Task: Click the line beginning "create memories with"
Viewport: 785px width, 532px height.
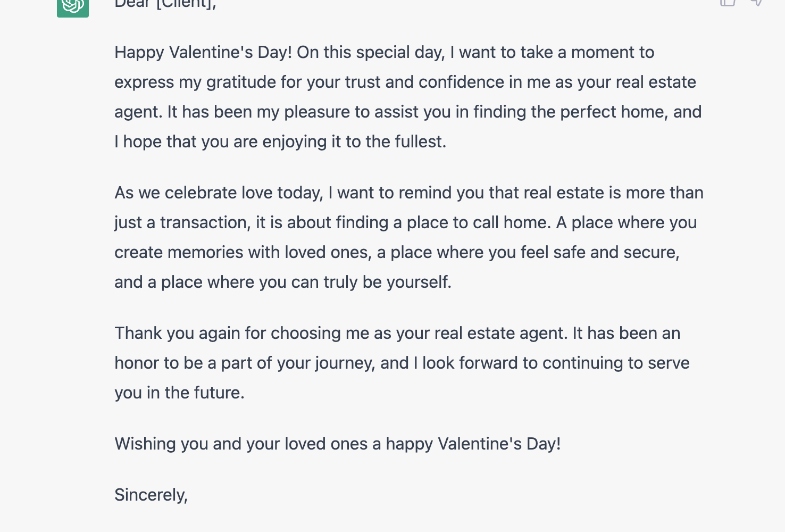Action: (x=397, y=252)
